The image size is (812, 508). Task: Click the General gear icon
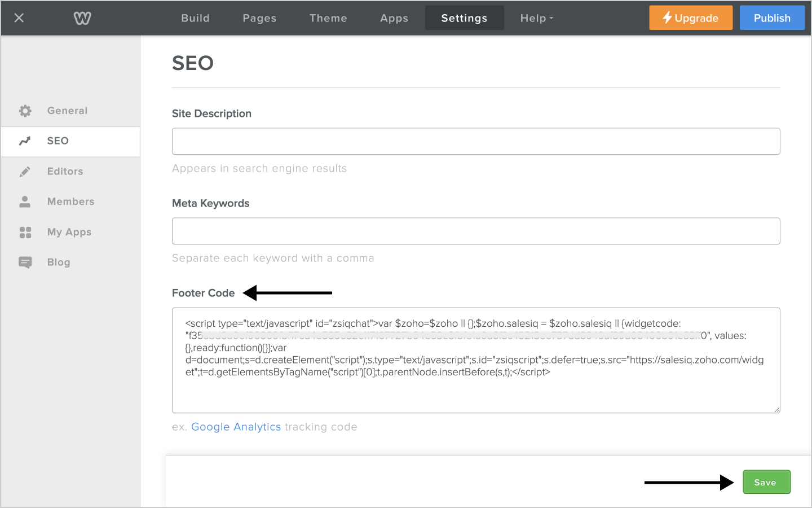point(25,111)
